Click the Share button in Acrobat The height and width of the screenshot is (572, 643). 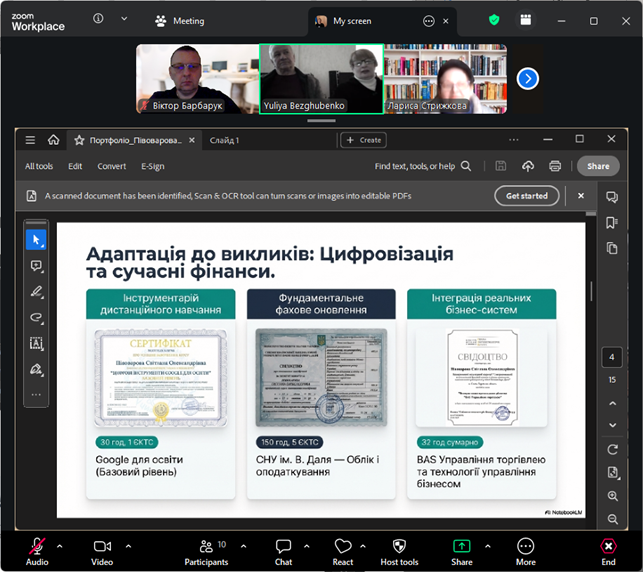598,166
